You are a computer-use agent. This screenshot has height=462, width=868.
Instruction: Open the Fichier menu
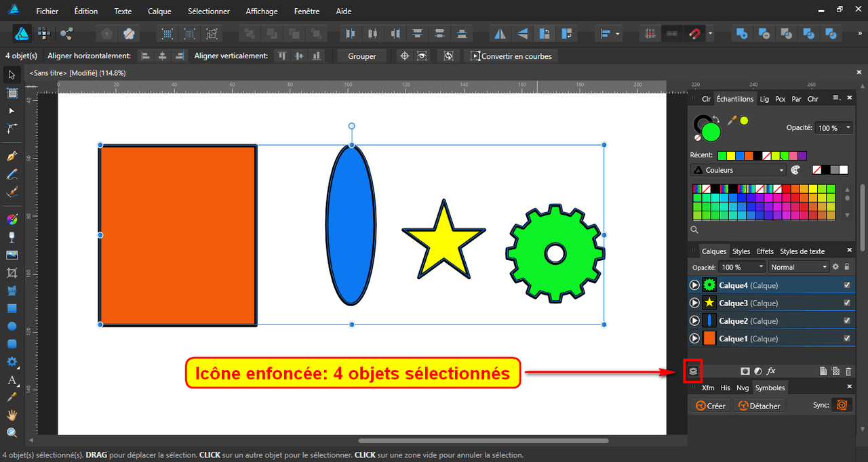[47, 11]
